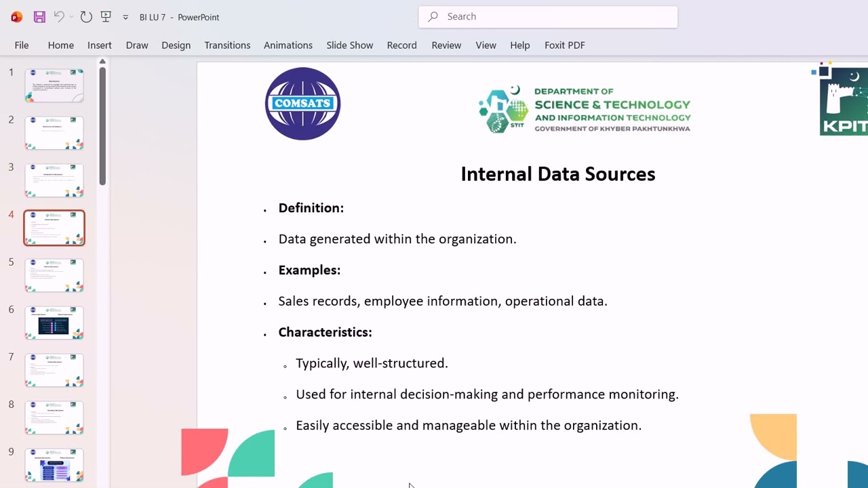Select slide 4 thumbnail
The image size is (868, 488).
[54, 228]
